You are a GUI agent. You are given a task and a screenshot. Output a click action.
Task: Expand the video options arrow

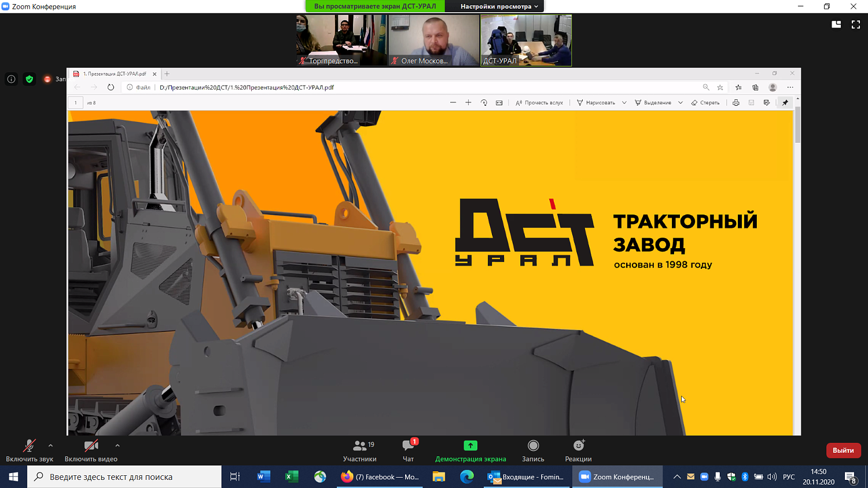pyautogui.click(x=117, y=445)
